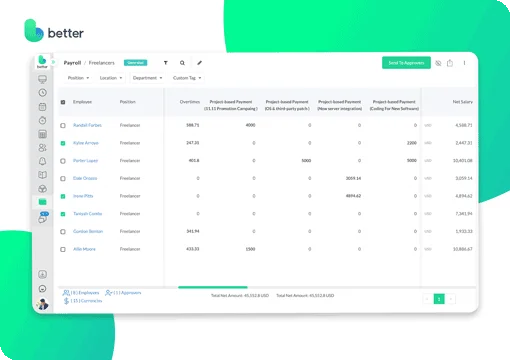Open the notifications bell in sidebar
510x360 pixels.
[x=42, y=161]
